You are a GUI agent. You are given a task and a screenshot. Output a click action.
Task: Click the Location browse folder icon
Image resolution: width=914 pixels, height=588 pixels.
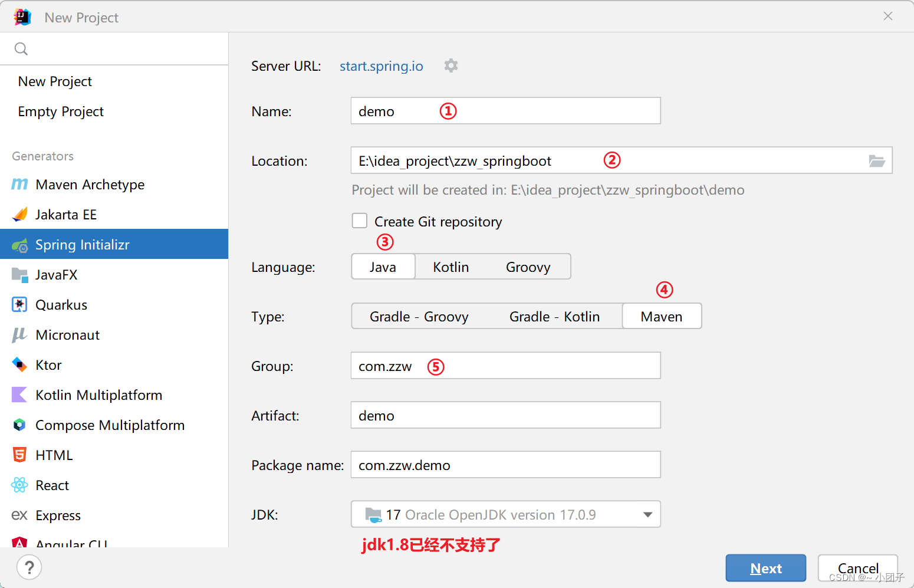point(877,161)
